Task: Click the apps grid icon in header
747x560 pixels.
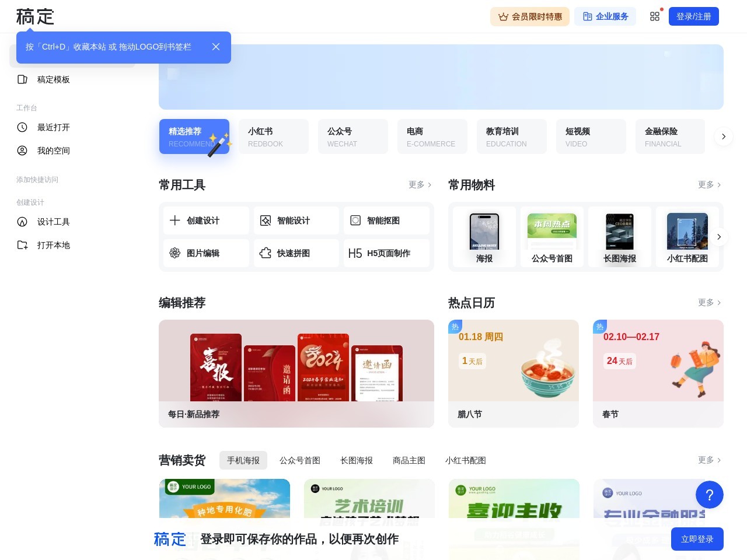Action: (x=655, y=16)
